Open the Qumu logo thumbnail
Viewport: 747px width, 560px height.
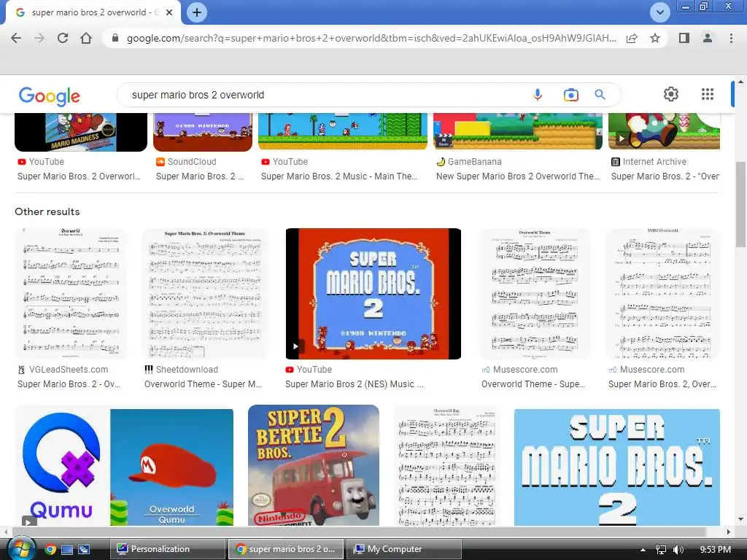point(63,467)
